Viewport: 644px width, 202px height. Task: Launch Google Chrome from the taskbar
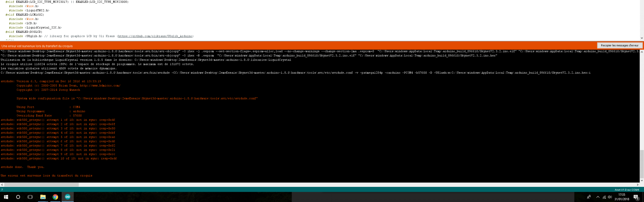pyautogui.click(x=55, y=197)
